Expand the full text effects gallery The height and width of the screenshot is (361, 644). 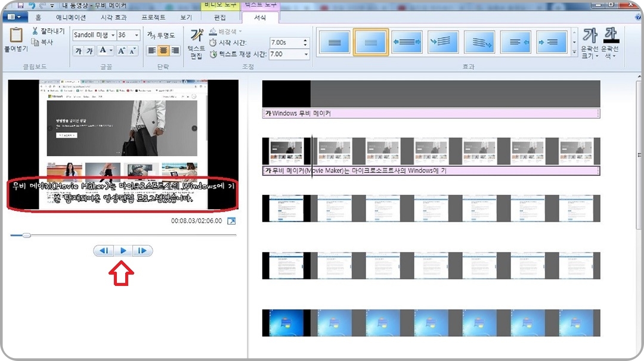(x=574, y=52)
